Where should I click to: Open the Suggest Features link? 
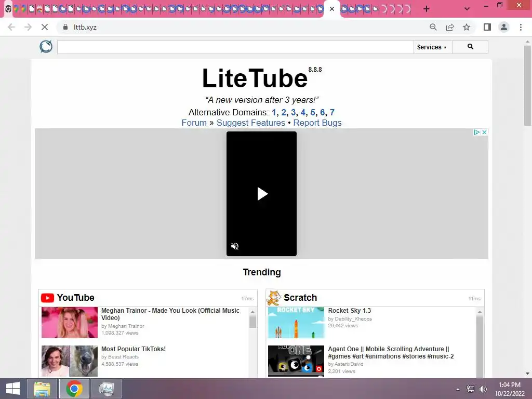[251, 123]
